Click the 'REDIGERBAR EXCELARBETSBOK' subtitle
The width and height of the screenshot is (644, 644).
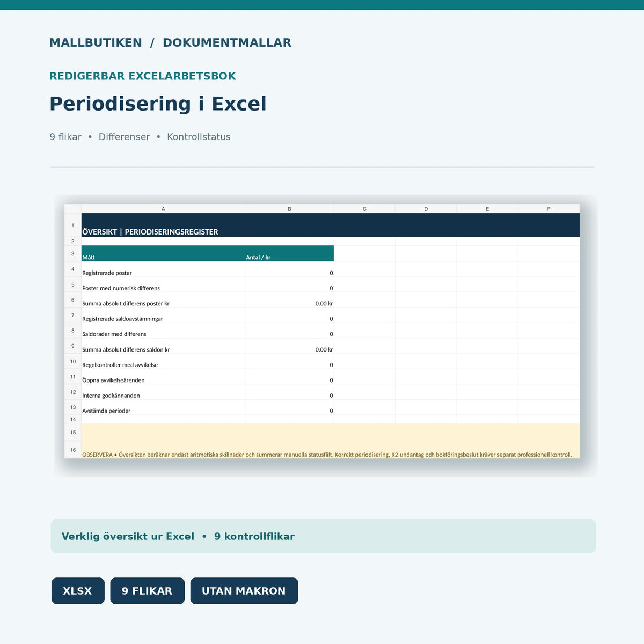143,76
